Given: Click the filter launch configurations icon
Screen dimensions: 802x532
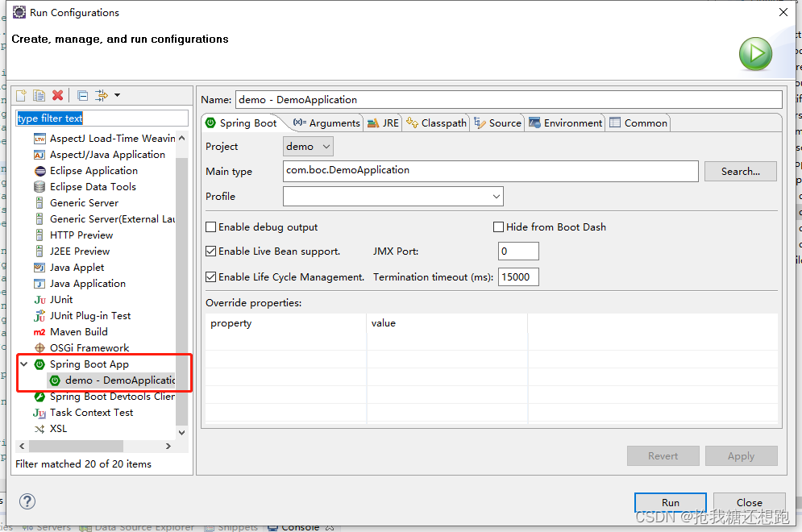Looking at the screenshot, I should coord(102,95).
